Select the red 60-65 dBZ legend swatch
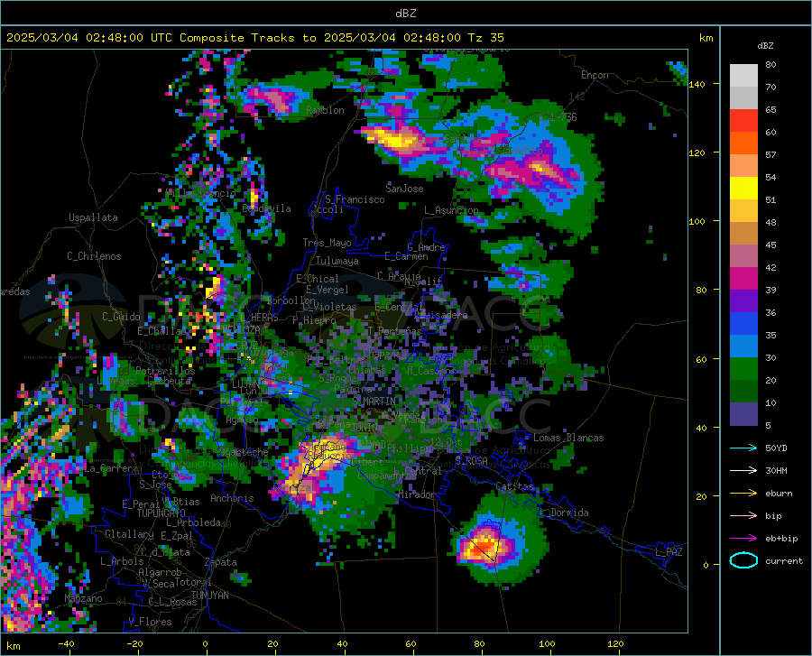This screenshot has height=656, width=812. click(743, 121)
